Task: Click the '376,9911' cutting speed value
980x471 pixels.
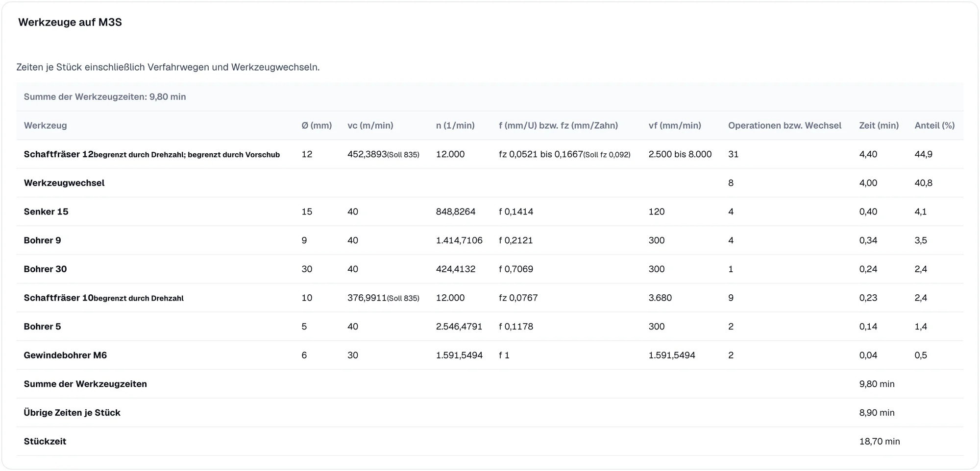Action: point(367,298)
